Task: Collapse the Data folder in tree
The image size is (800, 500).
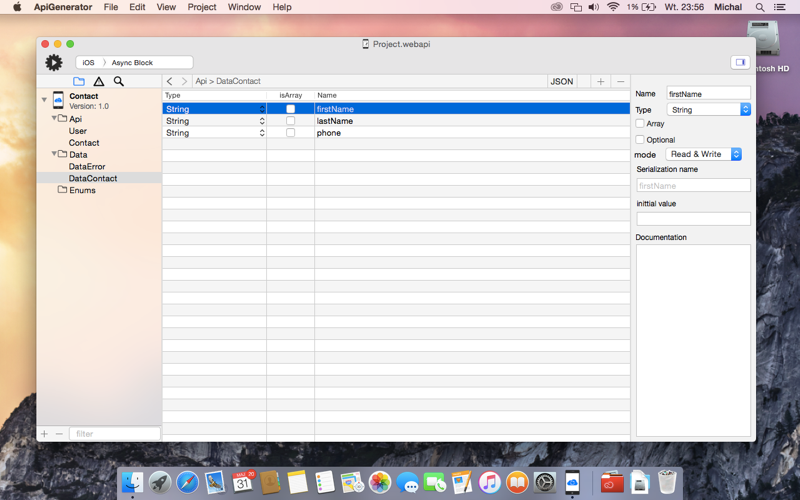Action: (x=54, y=154)
